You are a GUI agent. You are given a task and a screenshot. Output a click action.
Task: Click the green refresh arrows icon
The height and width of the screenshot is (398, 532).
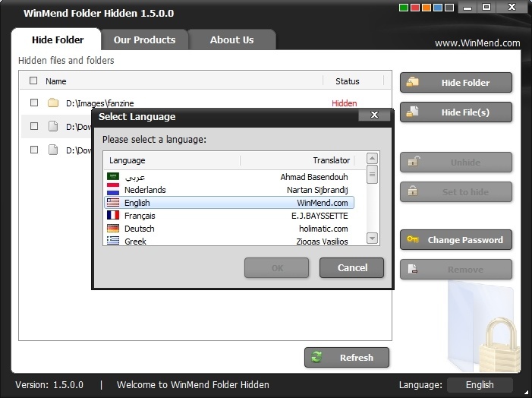pos(316,357)
